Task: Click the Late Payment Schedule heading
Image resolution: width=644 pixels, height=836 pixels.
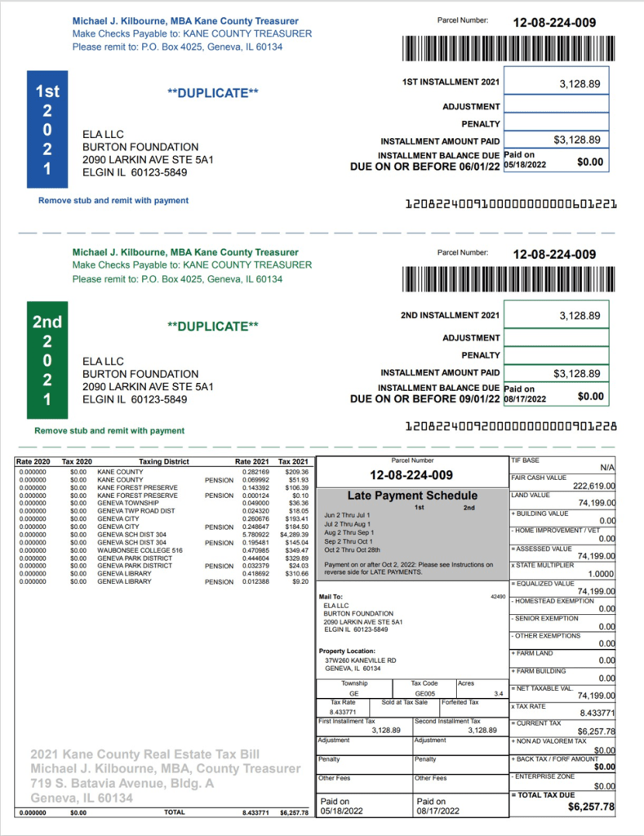Action: 412,495
